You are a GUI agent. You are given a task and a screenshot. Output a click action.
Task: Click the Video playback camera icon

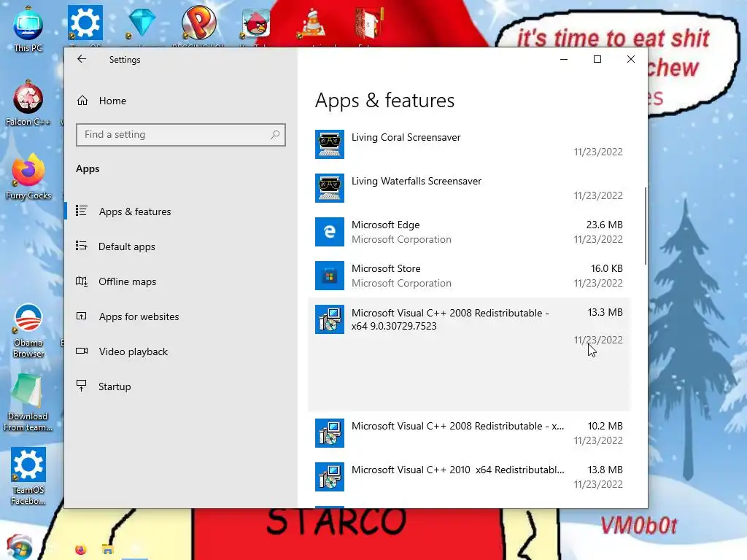(82, 351)
